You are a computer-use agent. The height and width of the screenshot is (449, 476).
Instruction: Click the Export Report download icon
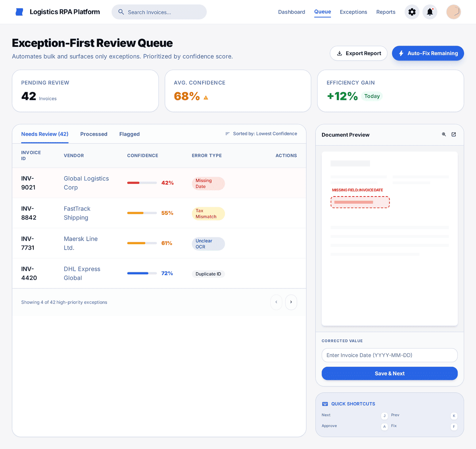click(x=340, y=53)
